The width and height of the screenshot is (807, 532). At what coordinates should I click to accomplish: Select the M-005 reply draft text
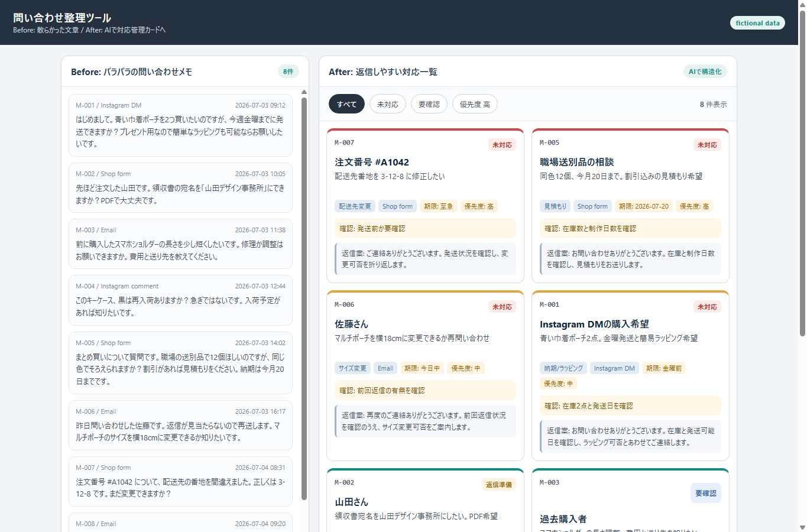(x=630, y=259)
